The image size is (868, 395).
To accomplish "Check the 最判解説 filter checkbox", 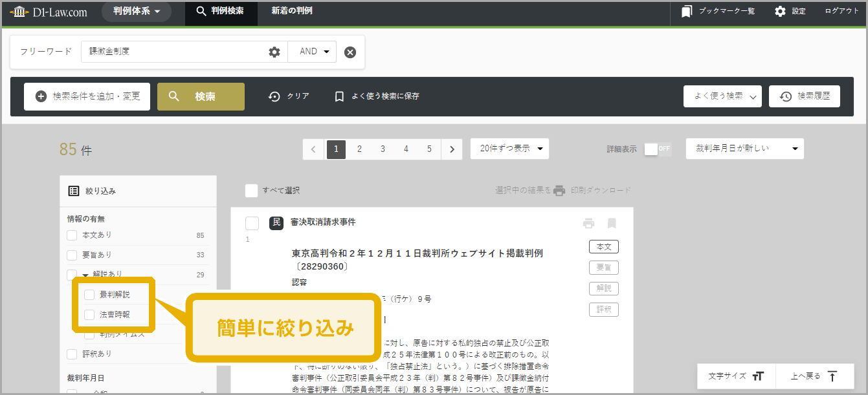I will 90,295.
